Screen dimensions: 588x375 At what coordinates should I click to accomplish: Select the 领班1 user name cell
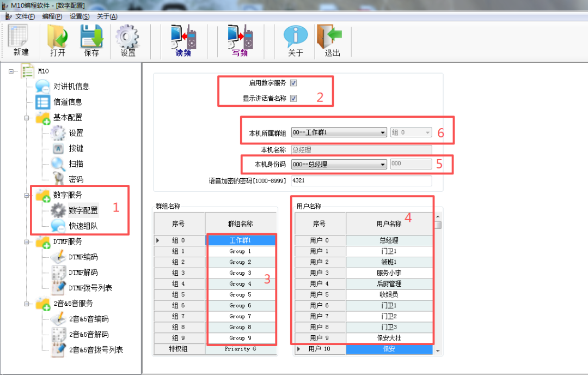click(x=389, y=262)
